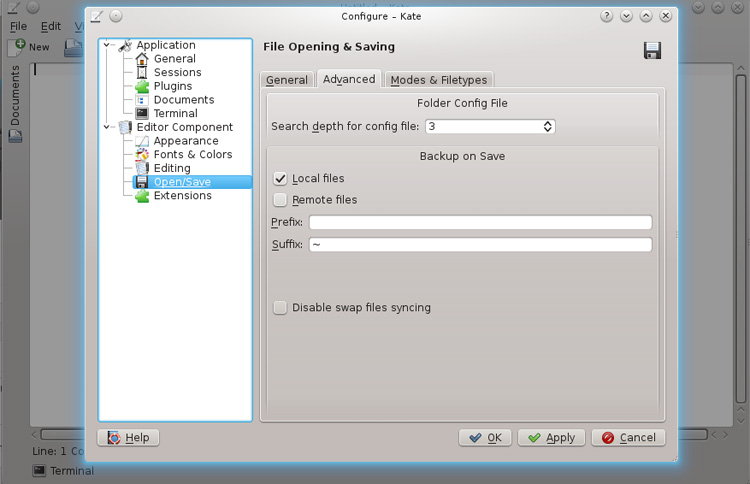Click Kate window vertical scrollbar
This screenshot has height=484, width=750.
740,237
